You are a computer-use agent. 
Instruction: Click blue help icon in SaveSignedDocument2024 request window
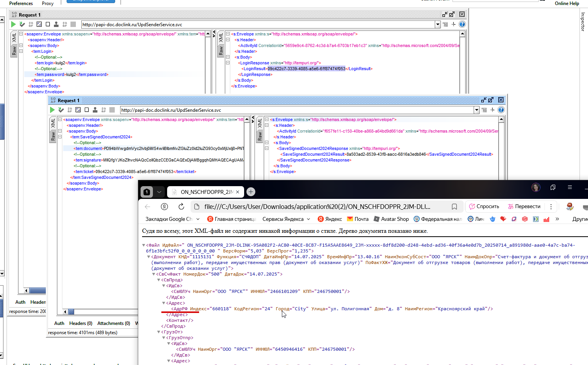501,110
